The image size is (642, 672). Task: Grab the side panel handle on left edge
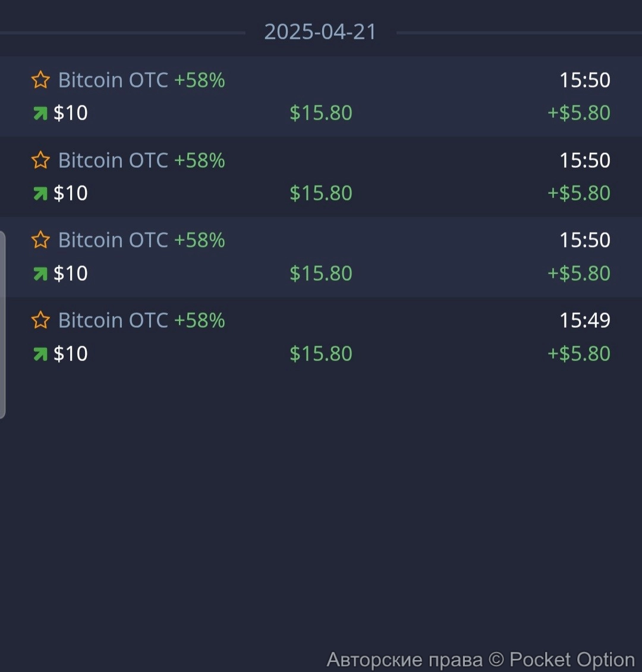click(x=2, y=325)
